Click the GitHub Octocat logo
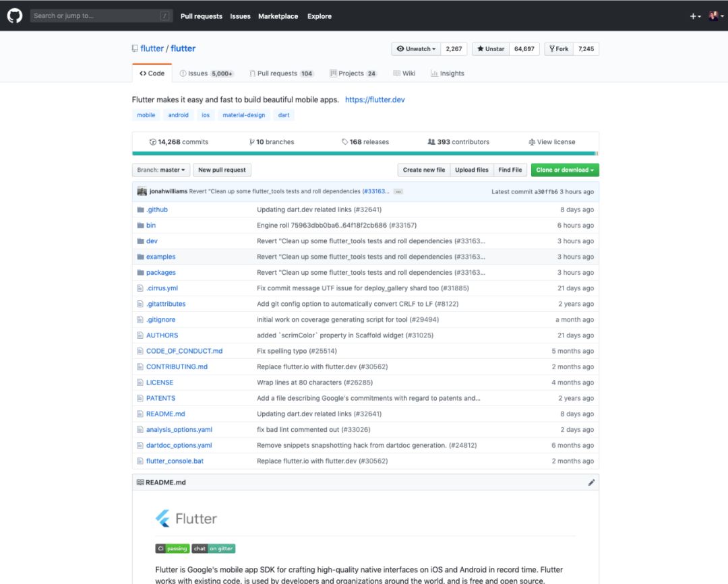 point(15,15)
